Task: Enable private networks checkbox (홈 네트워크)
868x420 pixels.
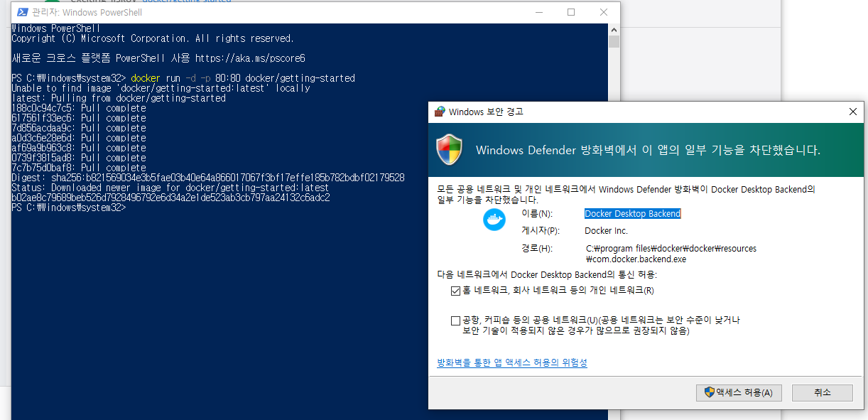Action: tap(455, 291)
